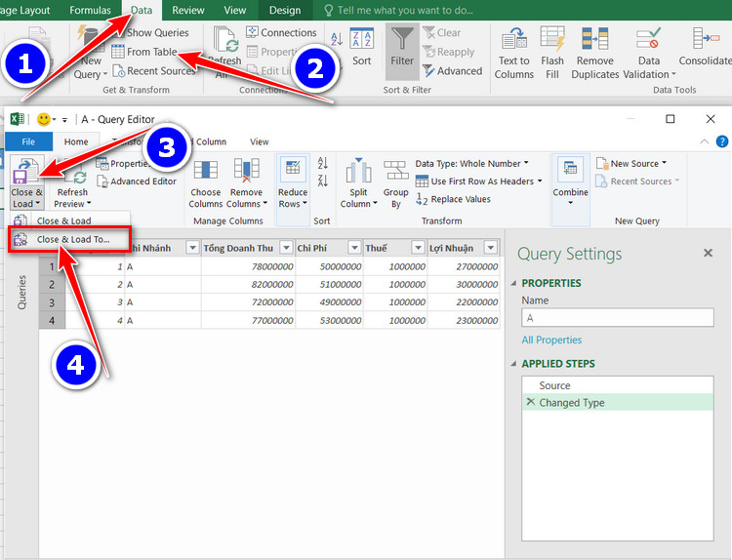Open the Advanced Editor

pyautogui.click(x=137, y=181)
